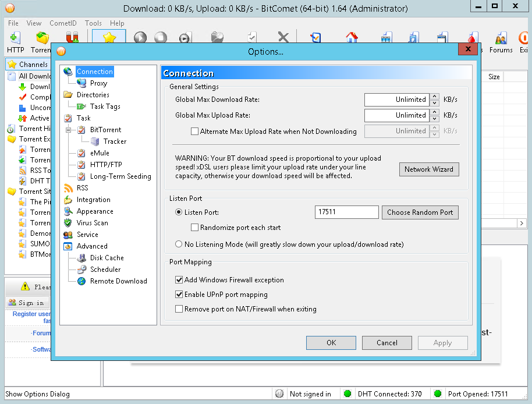
Task: Click the delete X toolbar icon
Action: (x=283, y=37)
